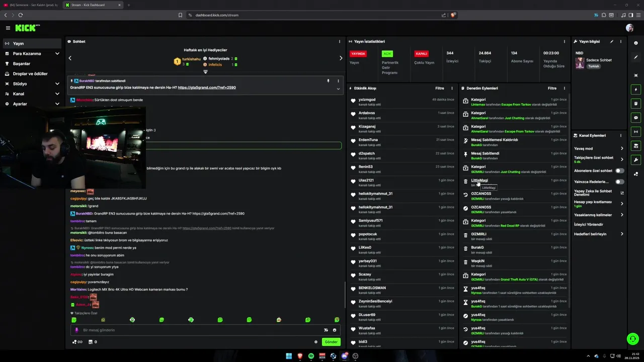Toggle Yalnızca ifadelerle switch
The width and height of the screenshot is (644, 362).
click(x=619, y=182)
